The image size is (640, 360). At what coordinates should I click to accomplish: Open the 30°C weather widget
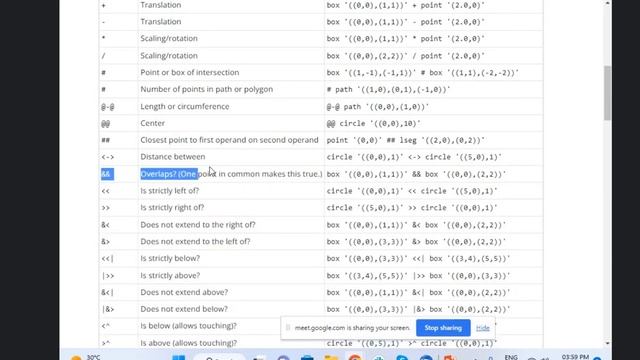[86, 357]
